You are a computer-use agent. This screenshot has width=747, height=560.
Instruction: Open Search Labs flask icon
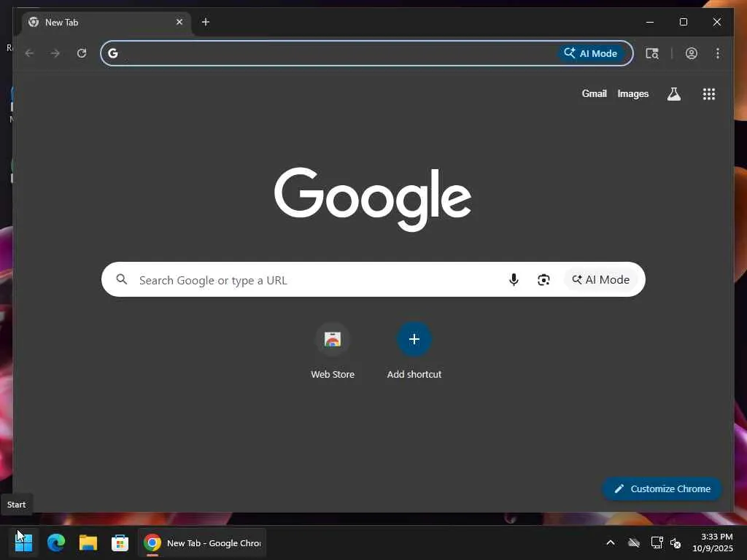coord(673,94)
